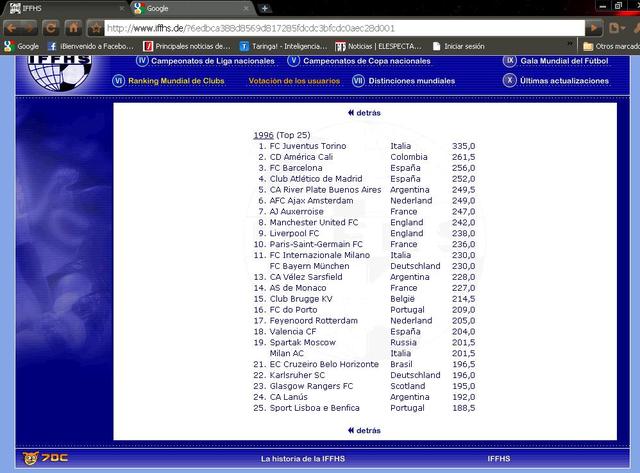Click the bottom detrás back link
This screenshot has width=640, height=473.
click(x=364, y=431)
